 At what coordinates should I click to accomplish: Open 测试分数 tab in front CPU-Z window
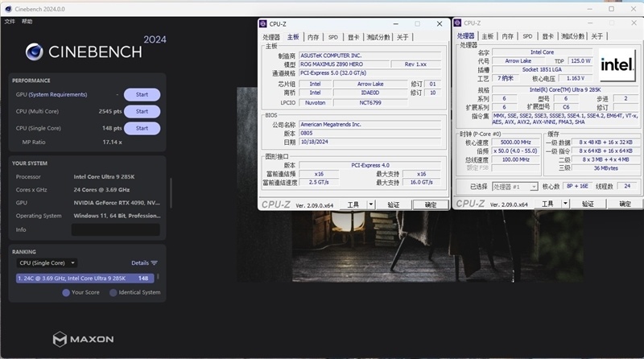coord(378,37)
